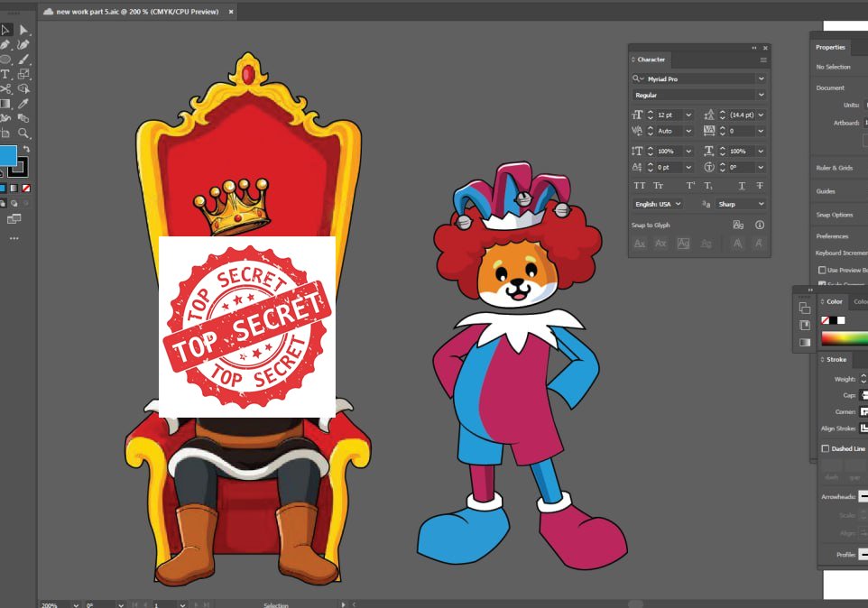Open Edit Toolbar three-dots button
Viewport: 868px width, 608px height.
coord(14,238)
